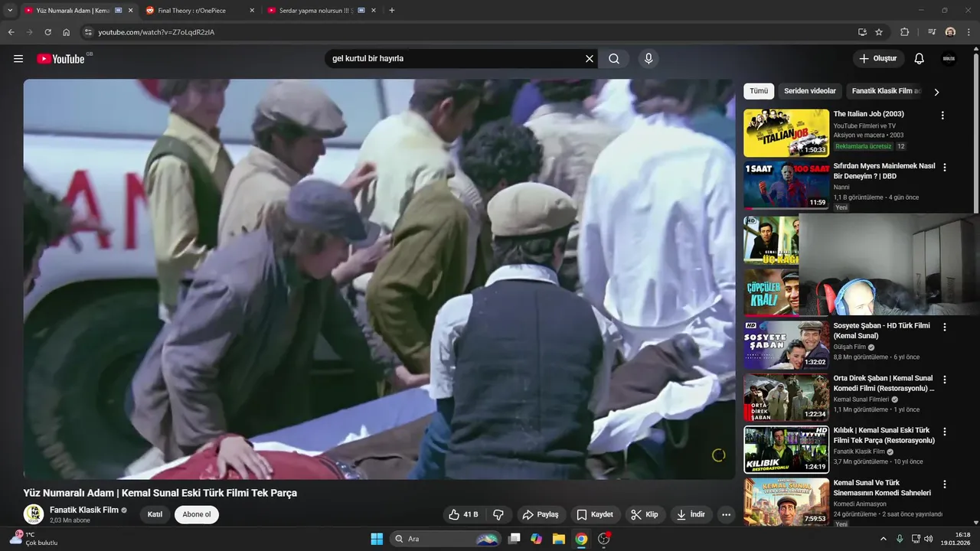
Task: Bookmark this page with star icon
Action: click(x=879, y=32)
